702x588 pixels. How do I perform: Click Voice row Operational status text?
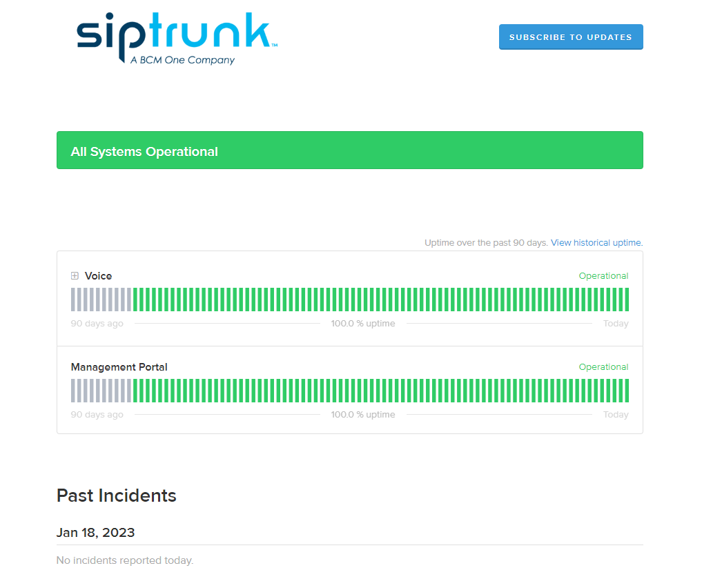click(x=603, y=275)
